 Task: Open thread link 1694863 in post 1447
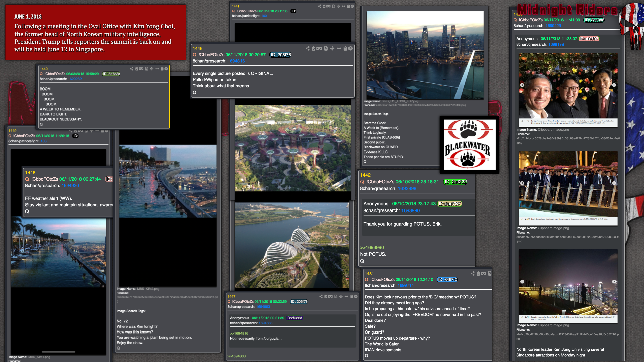pyautogui.click(x=263, y=307)
